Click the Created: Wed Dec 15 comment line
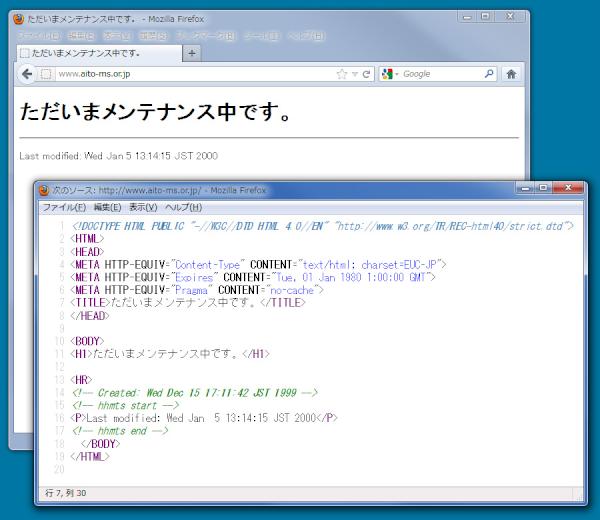 click(x=194, y=393)
